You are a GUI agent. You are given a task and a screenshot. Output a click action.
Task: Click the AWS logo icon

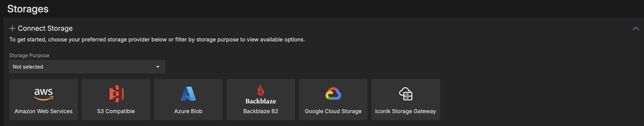(44, 94)
